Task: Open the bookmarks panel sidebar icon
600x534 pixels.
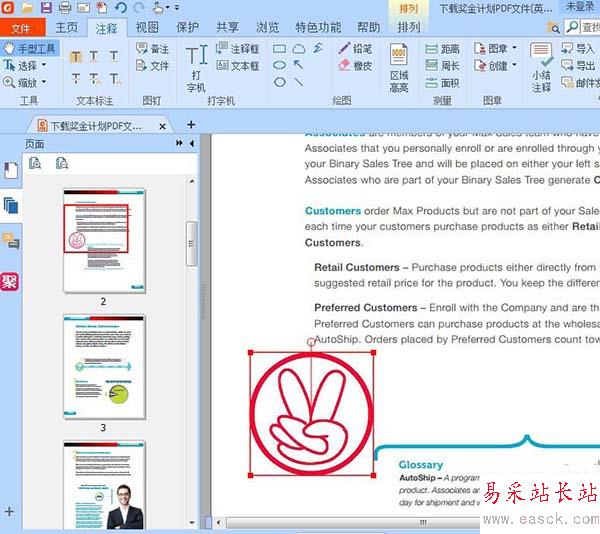Action: tap(11, 171)
